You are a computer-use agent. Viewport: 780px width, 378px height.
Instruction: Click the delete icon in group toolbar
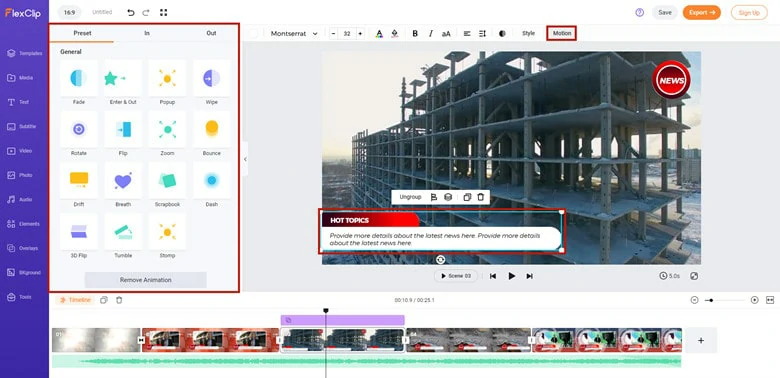coord(481,197)
